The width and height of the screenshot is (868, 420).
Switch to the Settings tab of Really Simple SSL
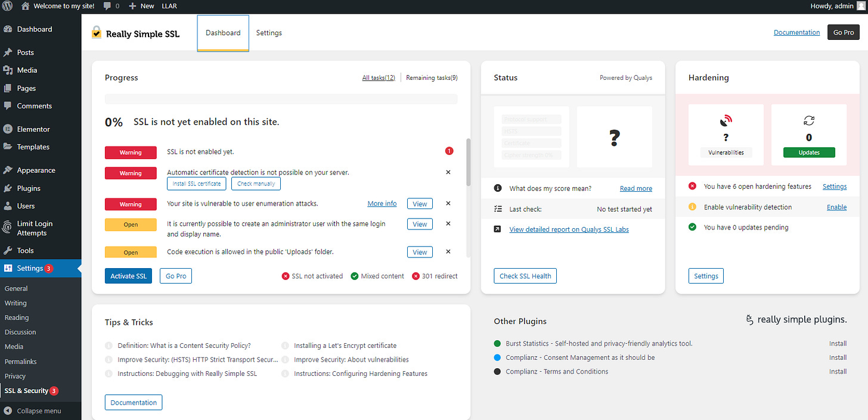(x=269, y=33)
